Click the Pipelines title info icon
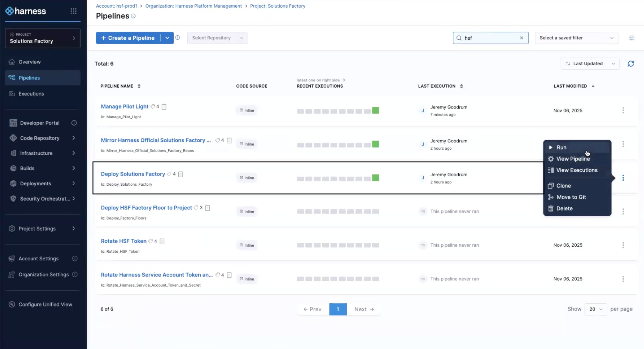This screenshot has height=349, width=644. point(133,16)
